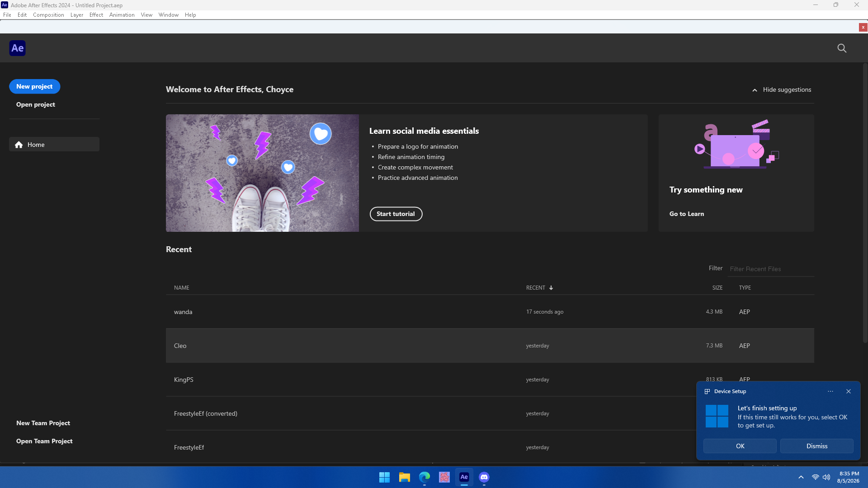Open recent project KingPS
The height and width of the screenshot is (488, 868).
coord(490,380)
